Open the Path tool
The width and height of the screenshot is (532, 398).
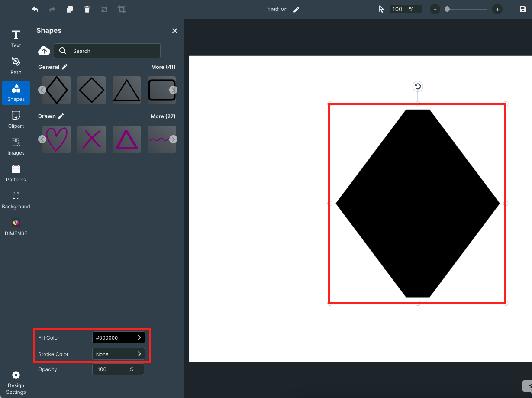[16, 66]
